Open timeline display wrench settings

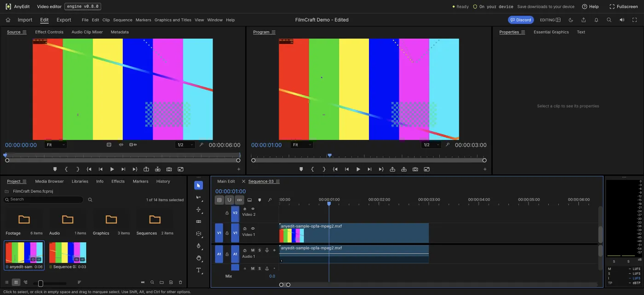(x=270, y=200)
